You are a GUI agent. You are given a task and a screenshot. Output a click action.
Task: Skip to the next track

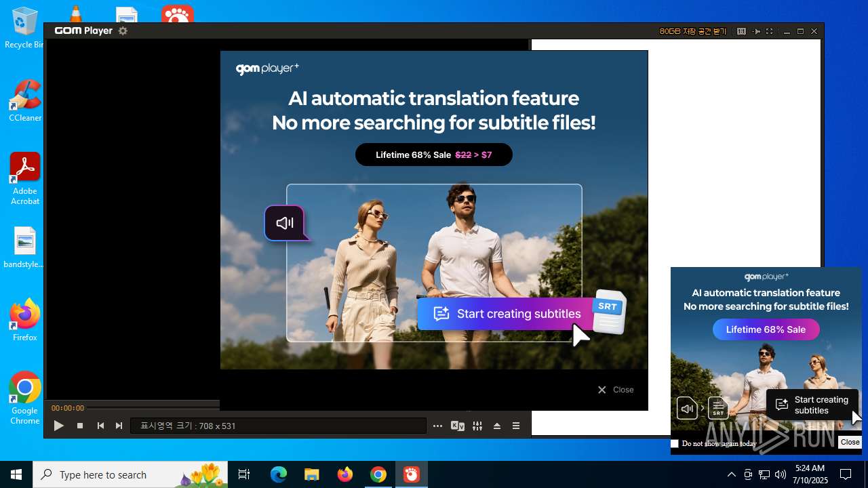pos(119,426)
